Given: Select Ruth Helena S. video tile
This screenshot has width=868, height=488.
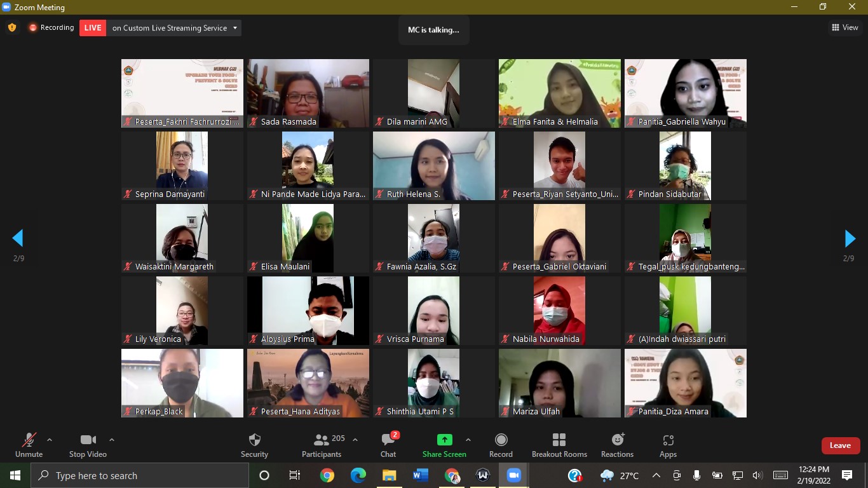Looking at the screenshot, I should [433, 166].
